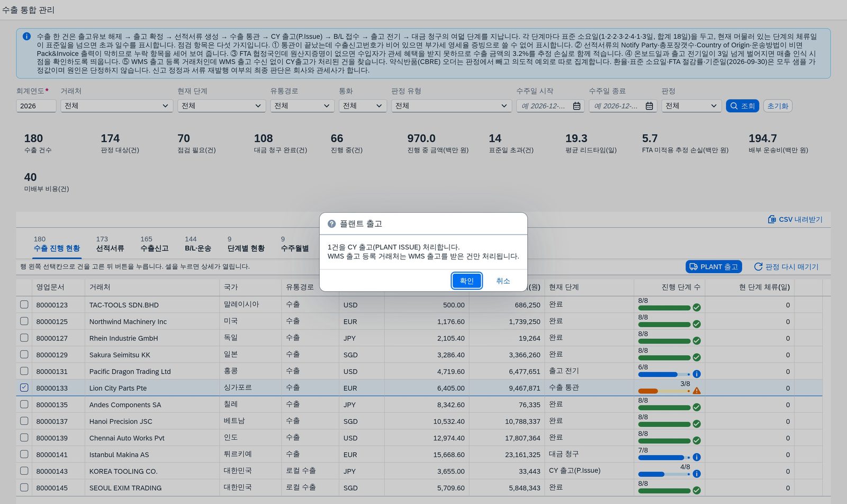The height and width of the screenshot is (504, 847).
Task: Click the 조회 search button
Action: coord(742,106)
